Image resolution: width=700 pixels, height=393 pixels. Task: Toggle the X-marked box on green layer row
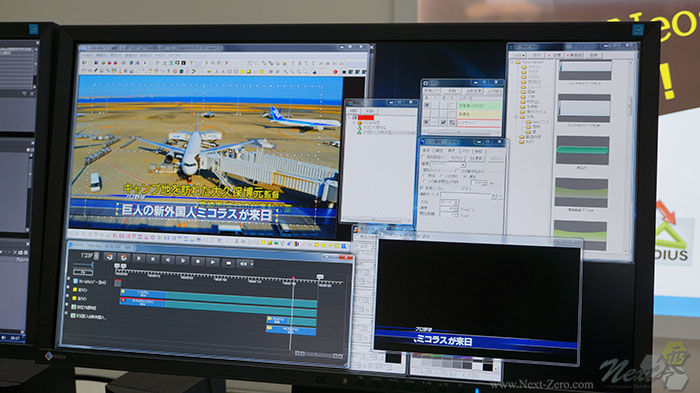tap(427, 105)
